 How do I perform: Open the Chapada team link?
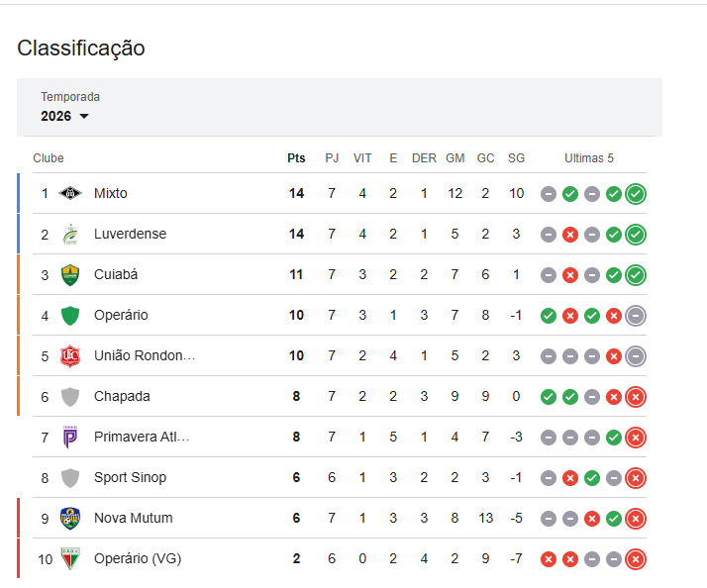[x=122, y=396]
